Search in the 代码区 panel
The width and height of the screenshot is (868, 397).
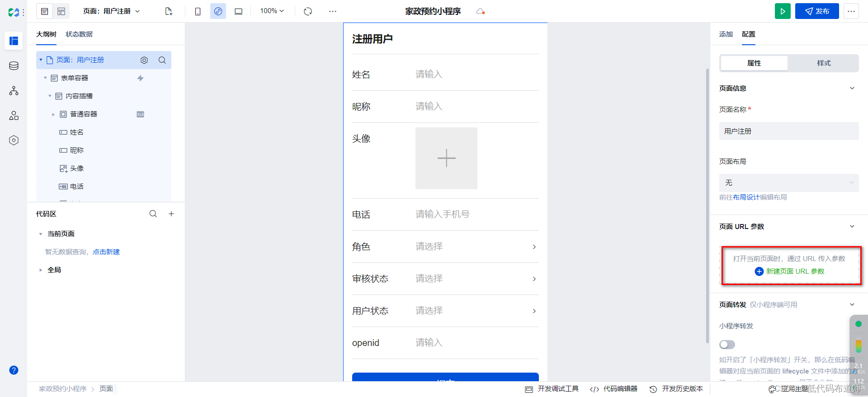[x=153, y=214]
